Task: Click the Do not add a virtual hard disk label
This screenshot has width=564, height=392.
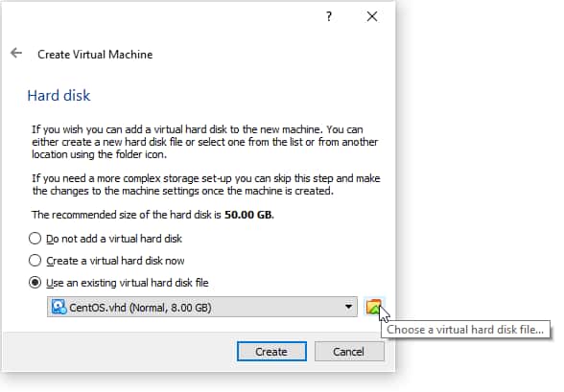Action: [x=114, y=239]
